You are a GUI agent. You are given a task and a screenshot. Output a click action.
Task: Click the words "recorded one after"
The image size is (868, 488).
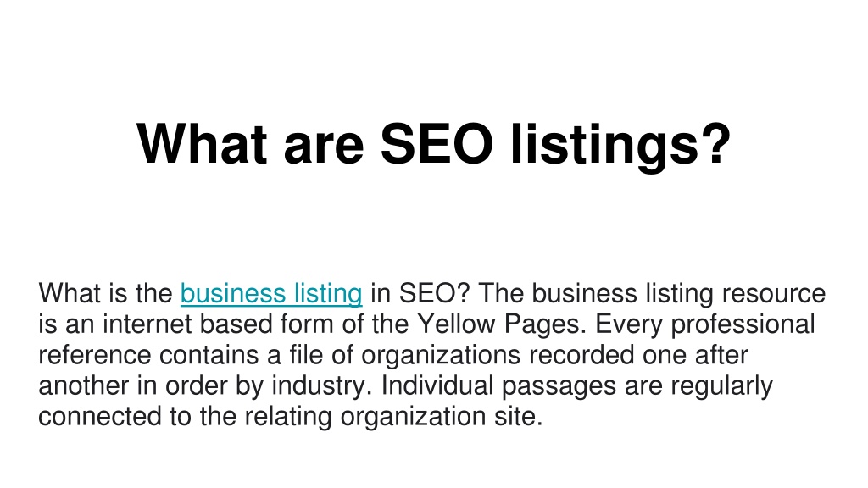pyautogui.click(x=638, y=355)
